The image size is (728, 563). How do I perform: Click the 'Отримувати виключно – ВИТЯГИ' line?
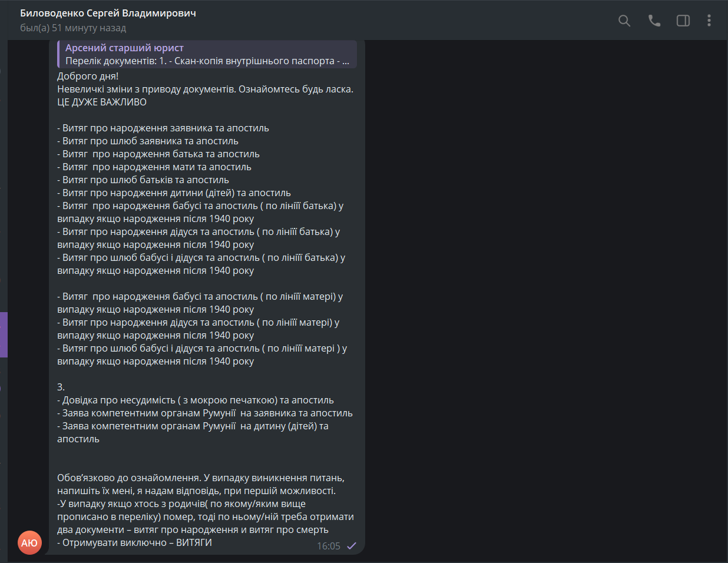click(134, 542)
